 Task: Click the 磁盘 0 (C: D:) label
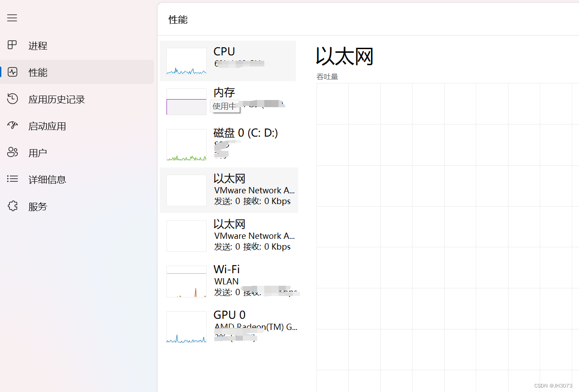point(246,133)
